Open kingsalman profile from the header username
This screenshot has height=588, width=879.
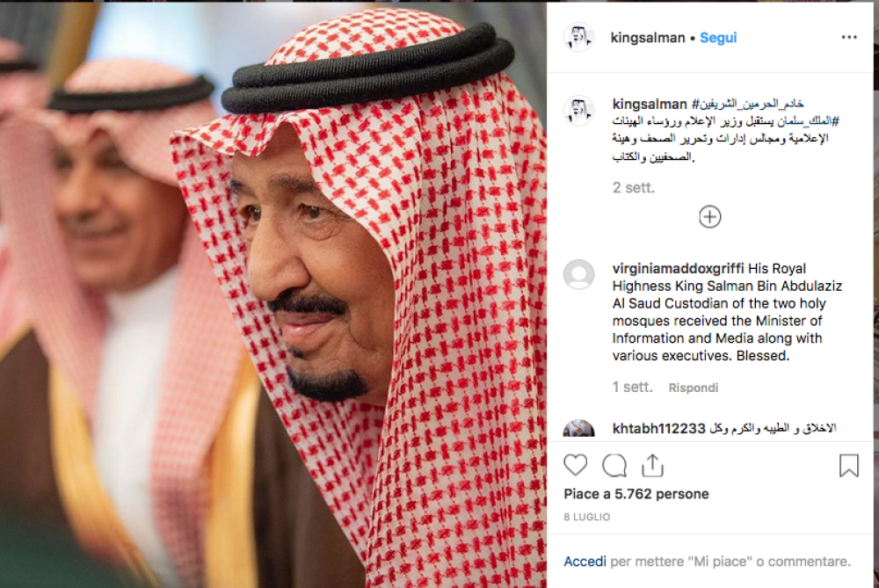648,38
